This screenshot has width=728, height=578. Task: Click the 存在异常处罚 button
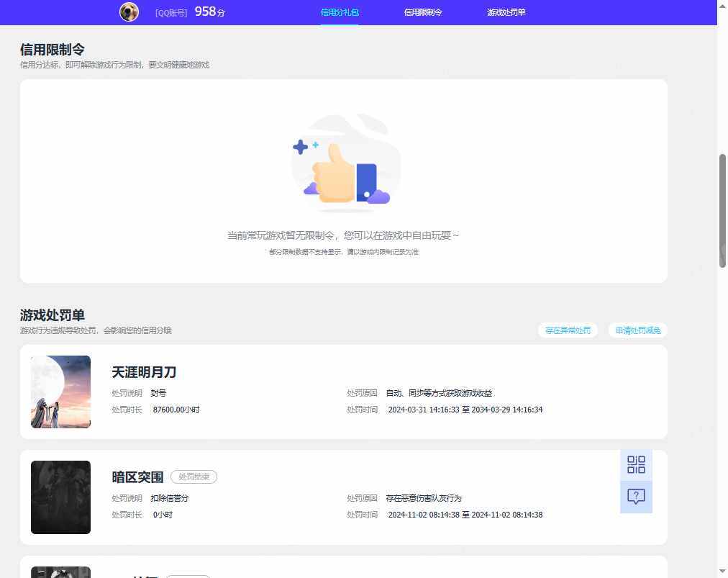568,330
